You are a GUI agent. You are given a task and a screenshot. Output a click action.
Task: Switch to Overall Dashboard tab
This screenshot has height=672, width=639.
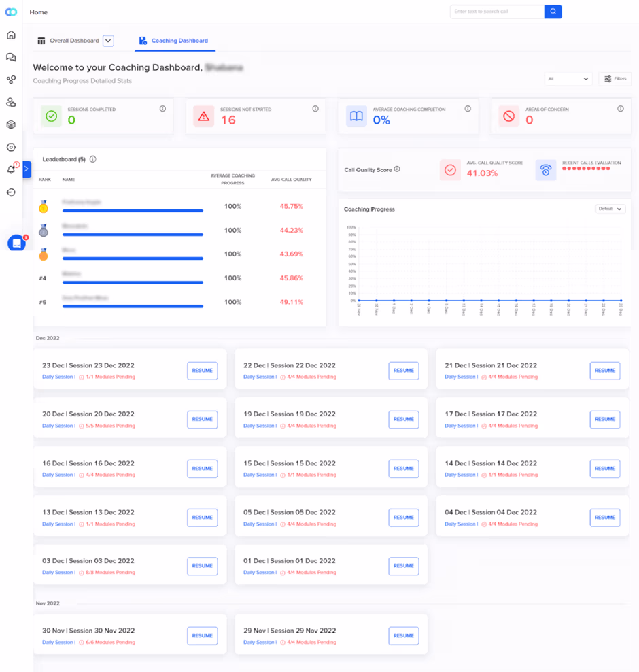[x=68, y=41]
